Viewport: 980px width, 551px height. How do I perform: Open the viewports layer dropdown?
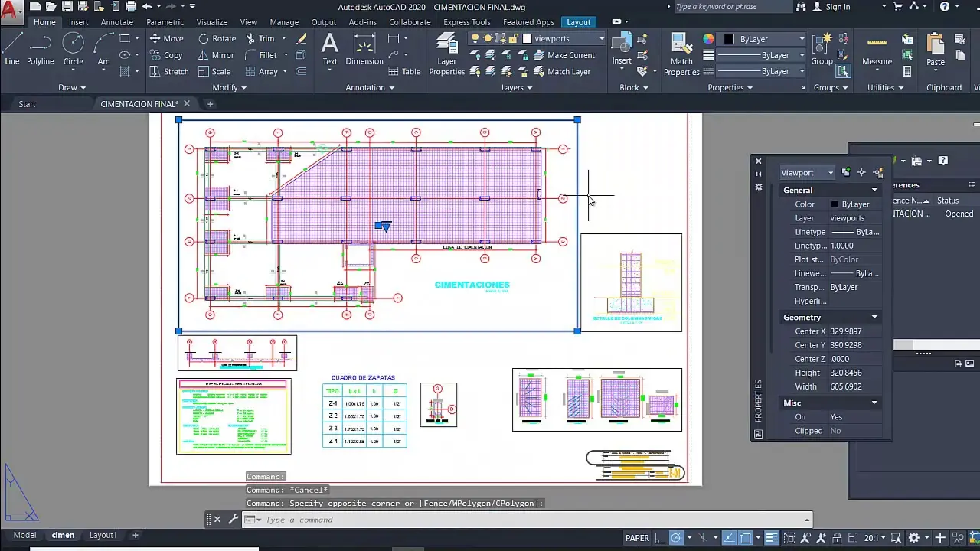tap(601, 38)
